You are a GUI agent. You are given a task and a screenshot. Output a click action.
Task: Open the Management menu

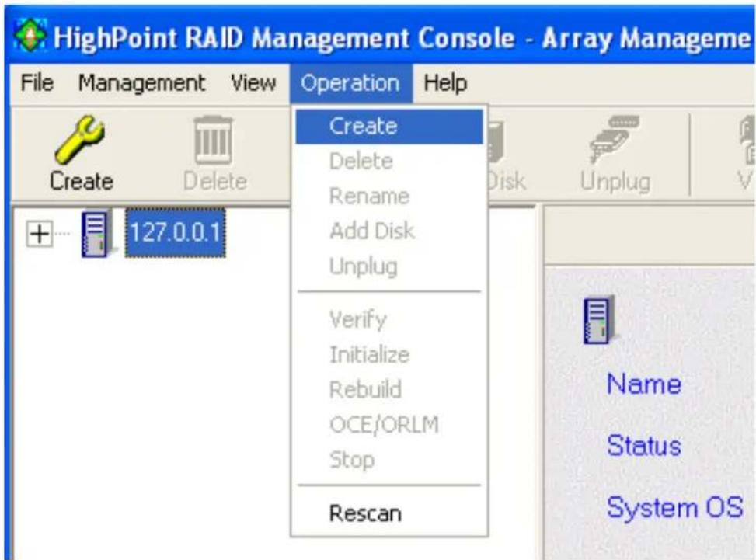tap(141, 83)
